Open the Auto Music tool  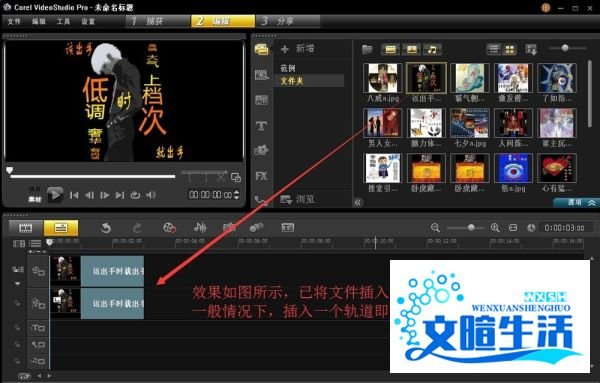pos(229,228)
